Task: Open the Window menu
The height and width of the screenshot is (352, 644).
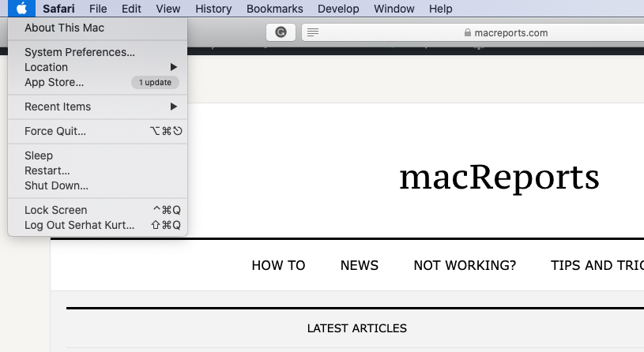Action: pyautogui.click(x=394, y=9)
